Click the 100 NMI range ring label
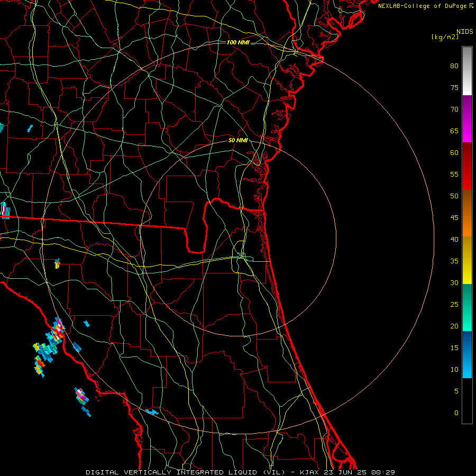The height and width of the screenshot is (476, 476). (x=238, y=42)
